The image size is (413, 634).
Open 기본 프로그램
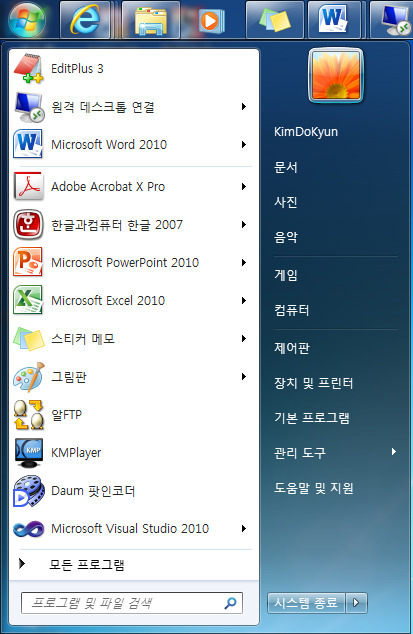tap(311, 418)
